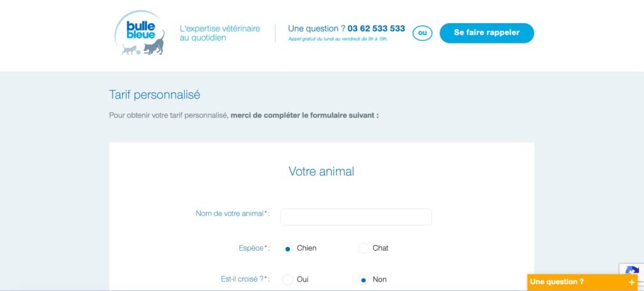Viewport: 644px width, 291px height.
Task: Choose Non for crossbreed question
Action: pos(363,280)
